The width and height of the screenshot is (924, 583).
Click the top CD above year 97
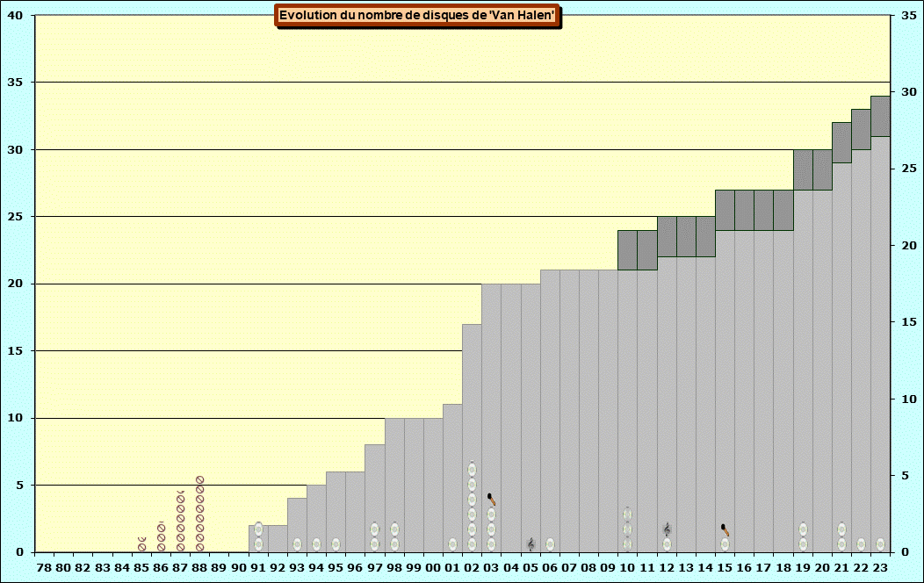[x=375, y=529]
